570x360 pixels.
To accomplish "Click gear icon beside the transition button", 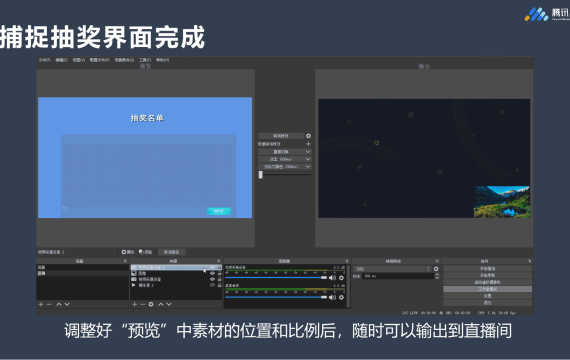I will coord(308,136).
